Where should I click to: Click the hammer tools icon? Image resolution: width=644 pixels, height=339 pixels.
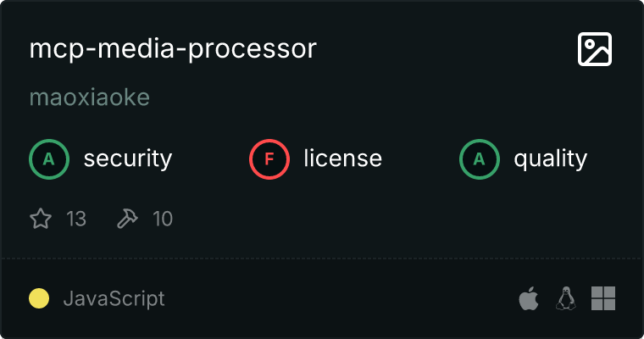(x=127, y=220)
